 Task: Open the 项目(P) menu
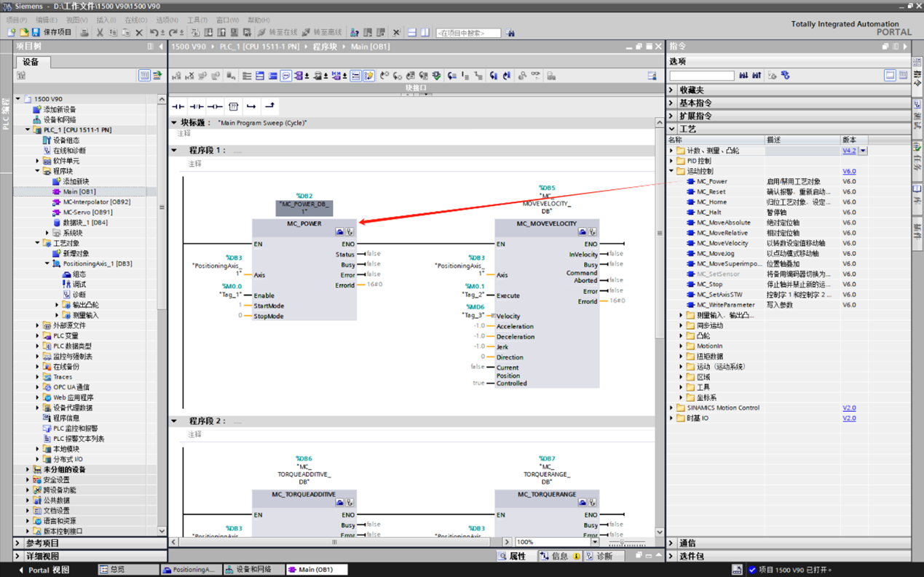17,20
